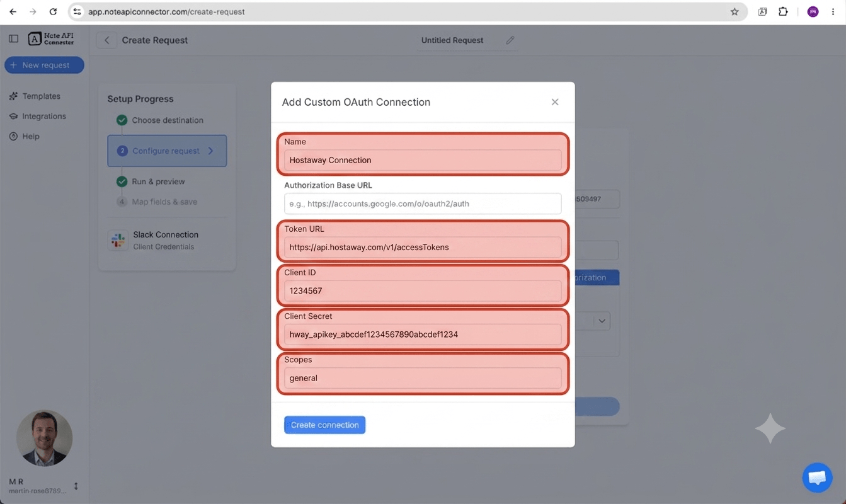This screenshot has width=846, height=504.
Task: Click the Help sidebar icon
Action: pyautogui.click(x=13, y=136)
